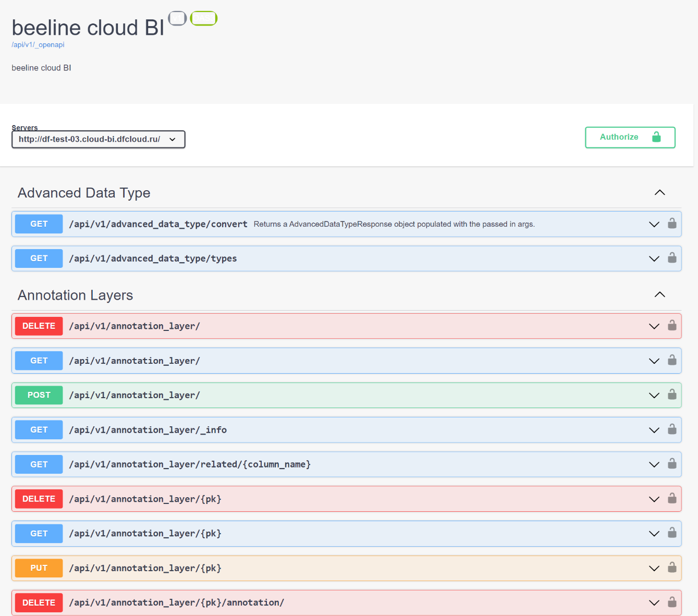Viewport: 698px width, 616px height.
Task: Click the Advanced Data Type section title
Action: tap(84, 193)
